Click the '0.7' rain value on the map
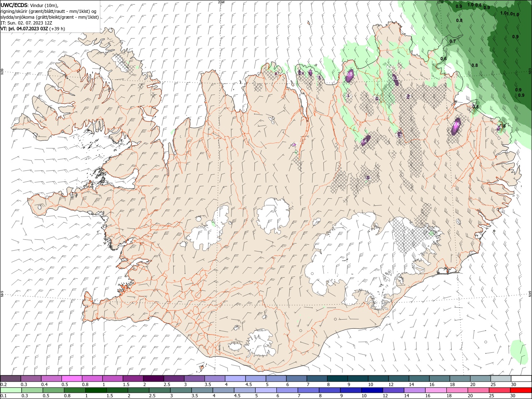The height and width of the screenshot is (399, 532). 453,41
